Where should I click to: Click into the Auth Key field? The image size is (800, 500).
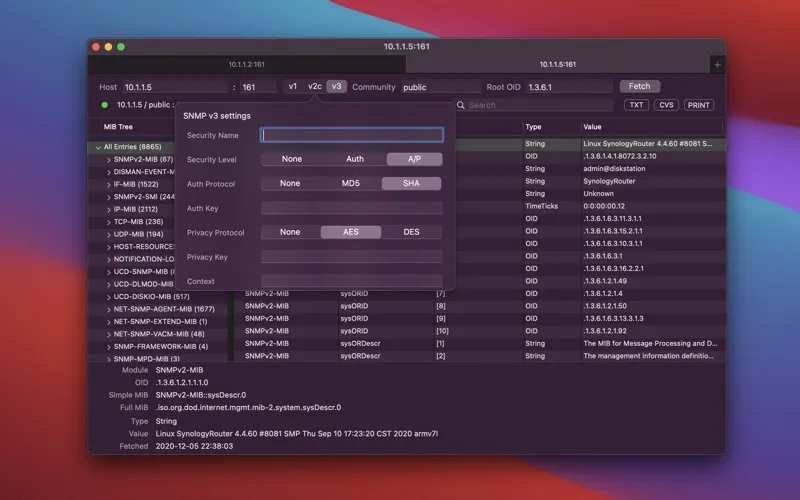tap(352, 208)
